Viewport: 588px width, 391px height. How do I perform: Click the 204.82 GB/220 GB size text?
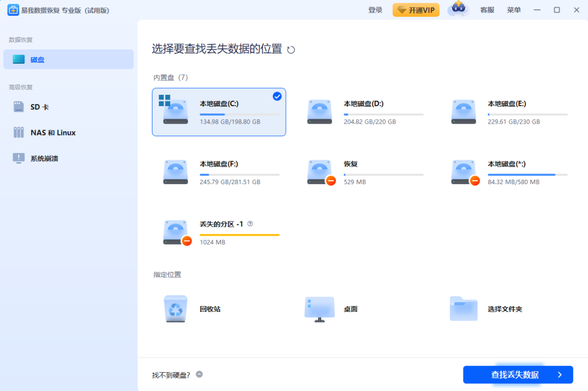(370, 122)
